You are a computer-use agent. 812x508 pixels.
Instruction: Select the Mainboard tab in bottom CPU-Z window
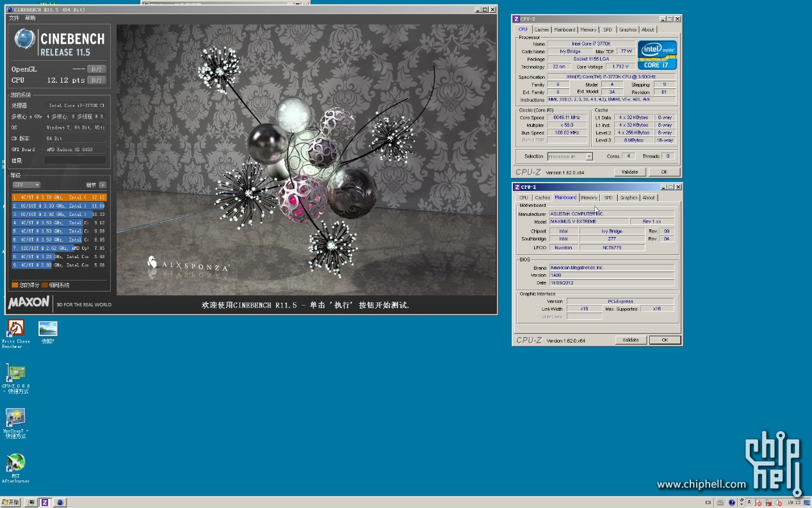coord(565,197)
